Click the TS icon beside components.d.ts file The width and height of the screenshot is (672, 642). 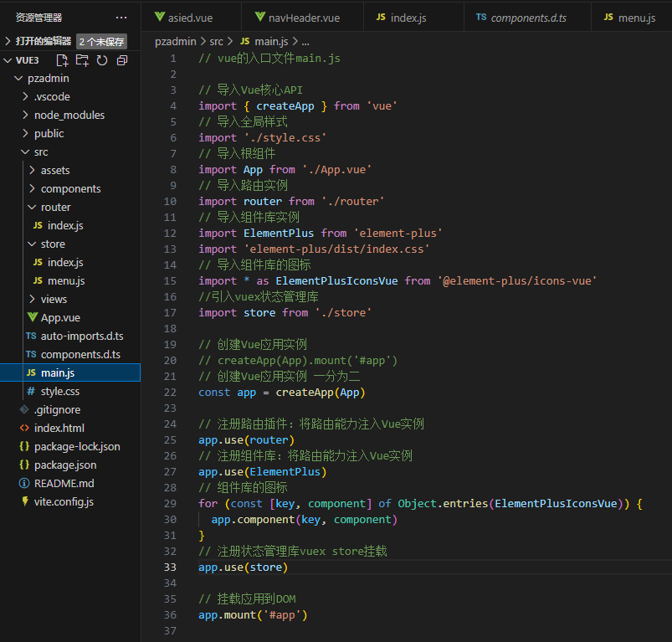(31, 354)
